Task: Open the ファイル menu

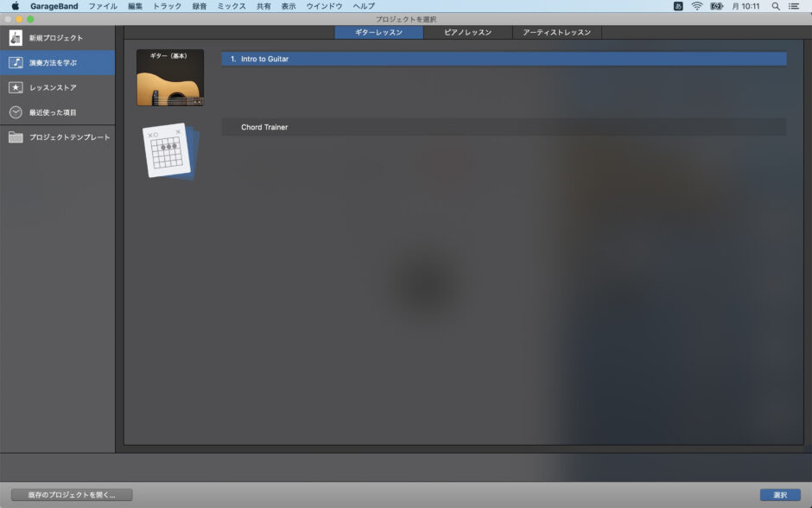Action: tap(103, 6)
